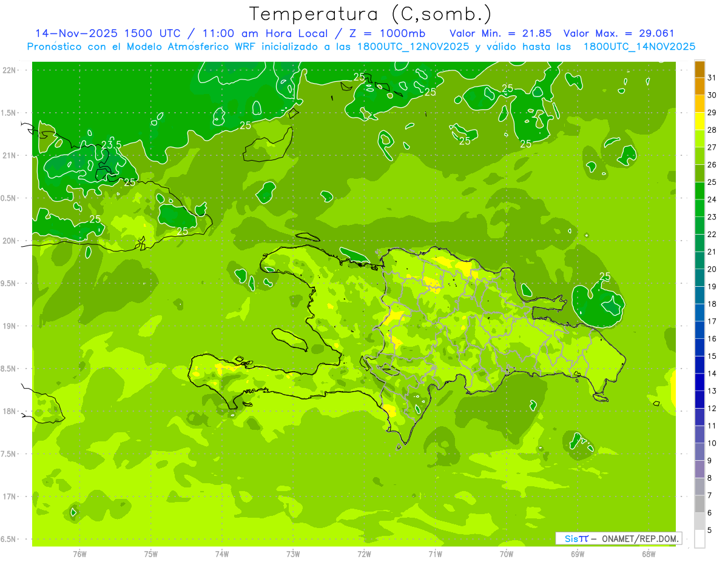The image size is (728, 562).
Task: Click the '72W' longitude axis label
Action: coord(364,555)
